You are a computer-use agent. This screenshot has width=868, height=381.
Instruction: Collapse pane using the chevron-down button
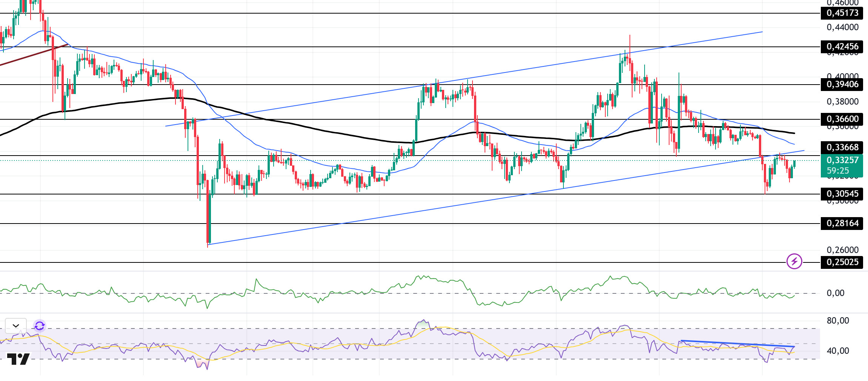tap(16, 325)
